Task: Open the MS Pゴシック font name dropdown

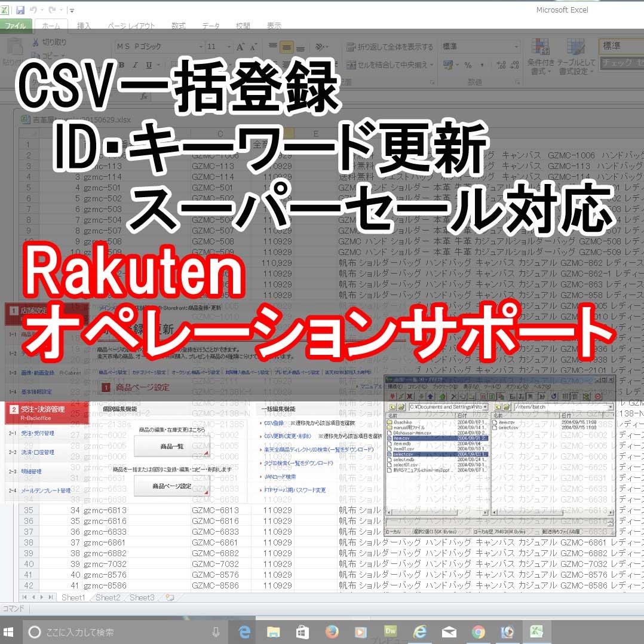Action: coord(201,47)
